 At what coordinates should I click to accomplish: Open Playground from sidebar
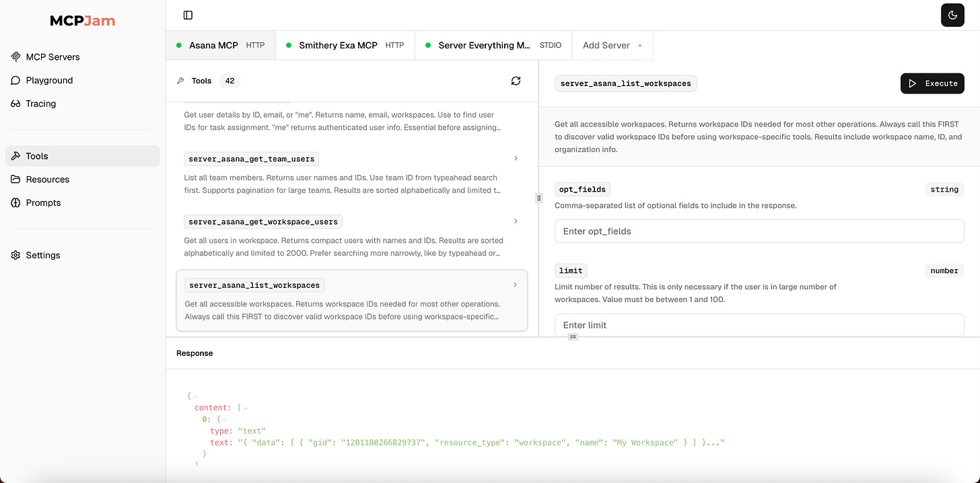click(83, 80)
